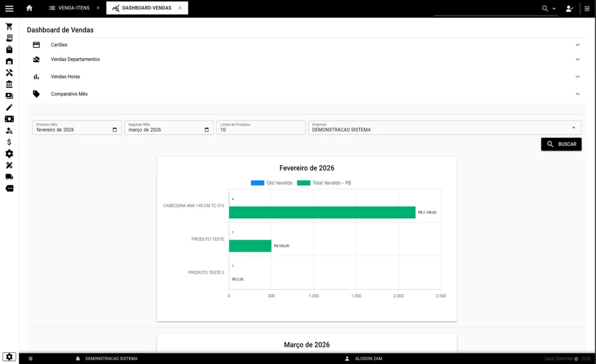Switch to the VENDA-ITENS tab
596x364 pixels.
pos(73,8)
